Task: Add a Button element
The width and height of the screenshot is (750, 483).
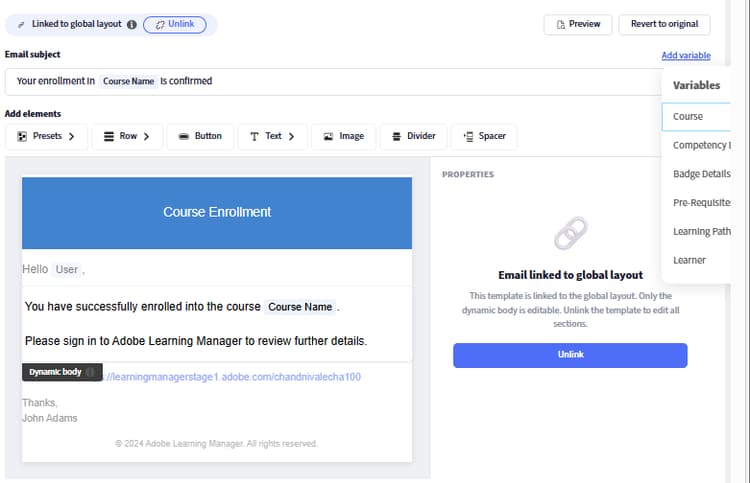Action: point(200,136)
